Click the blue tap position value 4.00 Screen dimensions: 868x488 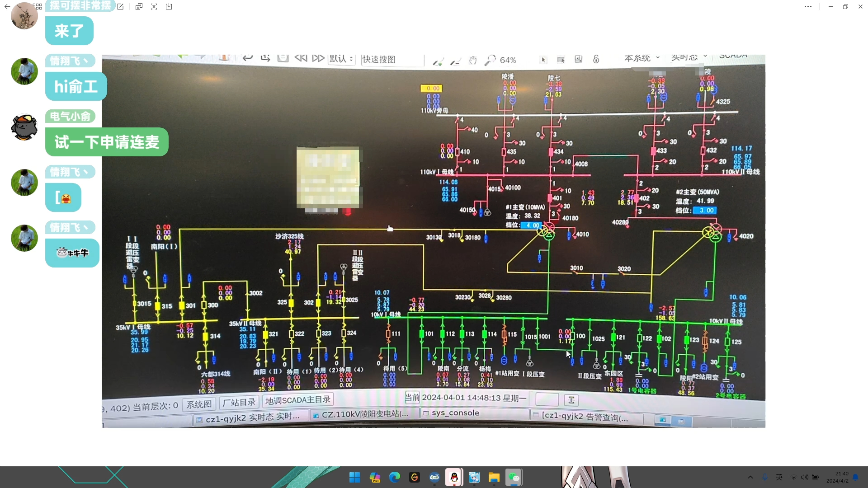click(x=532, y=225)
